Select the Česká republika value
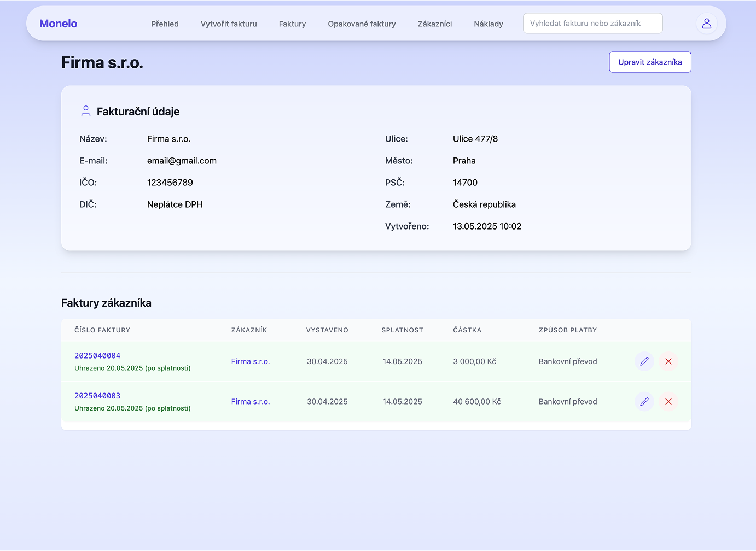 tap(484, 204)
